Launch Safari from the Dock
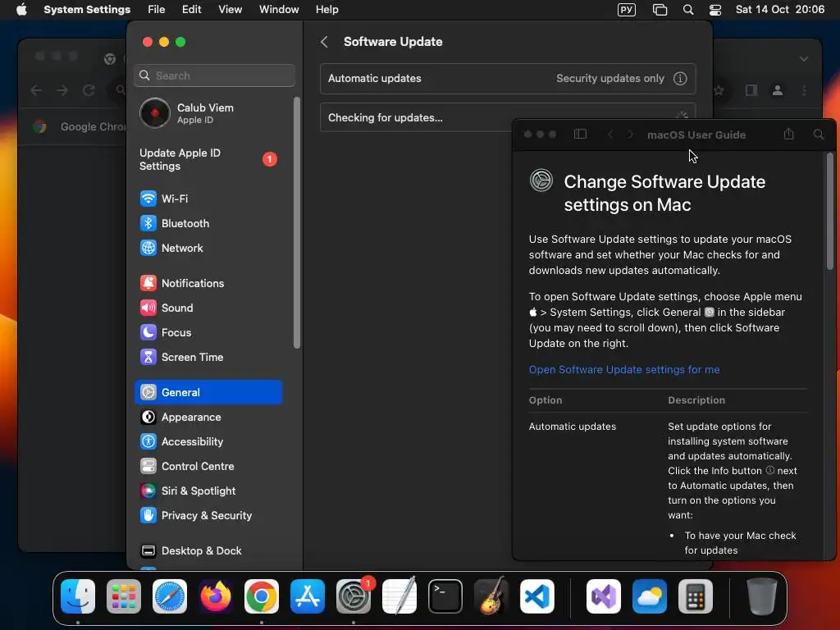The width and height of the screenshot is (840, 630). (170, 596)
